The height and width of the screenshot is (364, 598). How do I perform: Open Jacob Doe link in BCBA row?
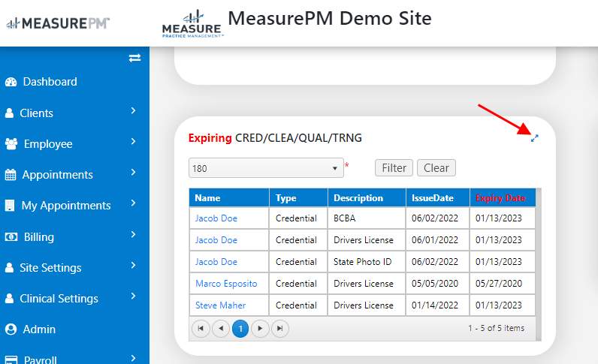[x=216, y=218]
